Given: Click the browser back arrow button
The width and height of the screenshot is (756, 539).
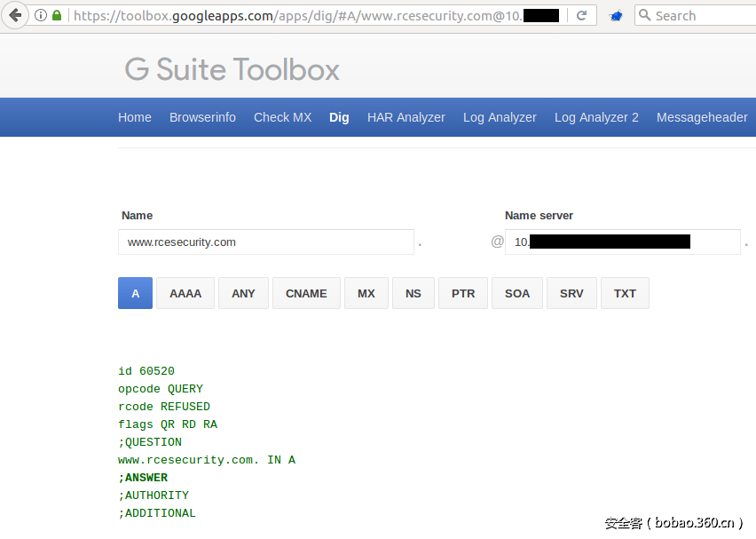Looking at the screenshot, I should (15, 15).
